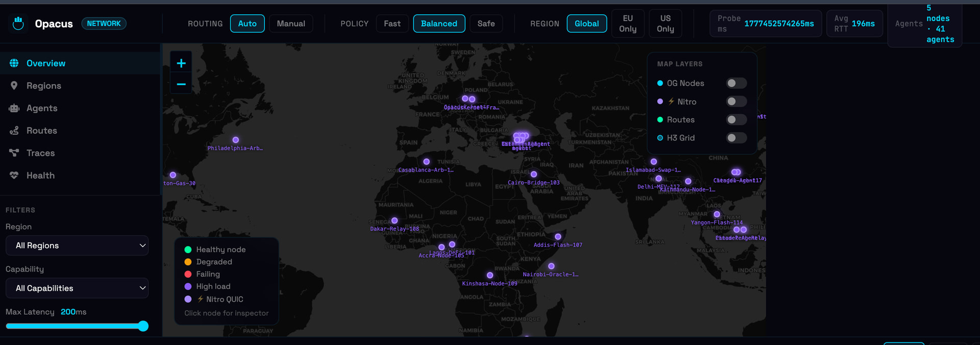Click the Health heart icon in sidebar

14,176
